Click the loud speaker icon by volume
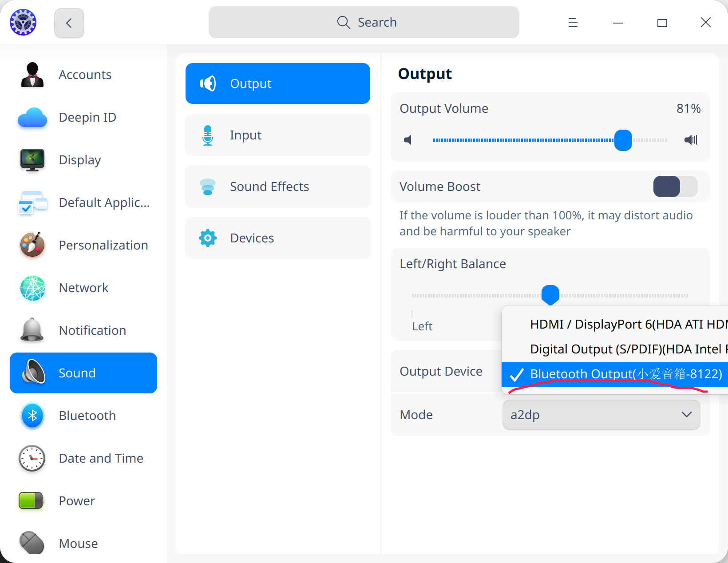Viewport: 728px width, 563px height. coord(691,140)
